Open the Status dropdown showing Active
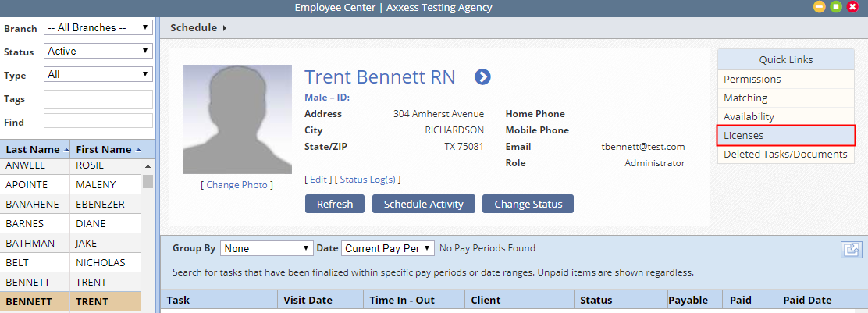This screenshot has width=868, height=313. 98,51
